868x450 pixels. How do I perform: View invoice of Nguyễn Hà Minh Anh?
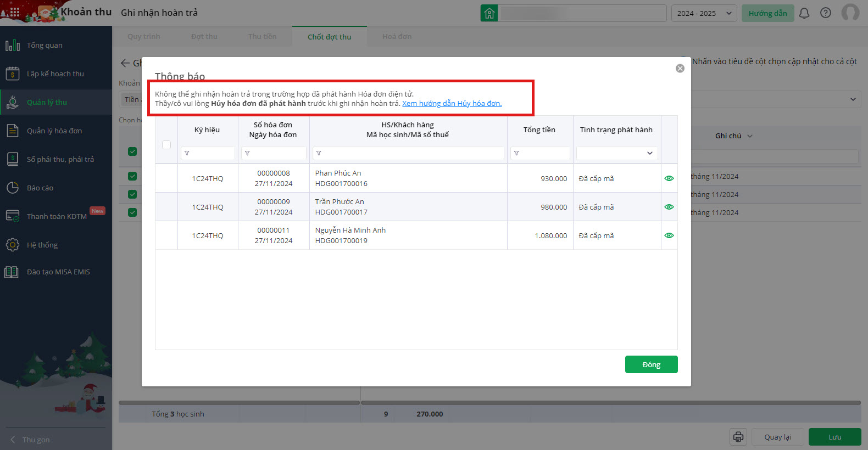[x=669, y=235]
